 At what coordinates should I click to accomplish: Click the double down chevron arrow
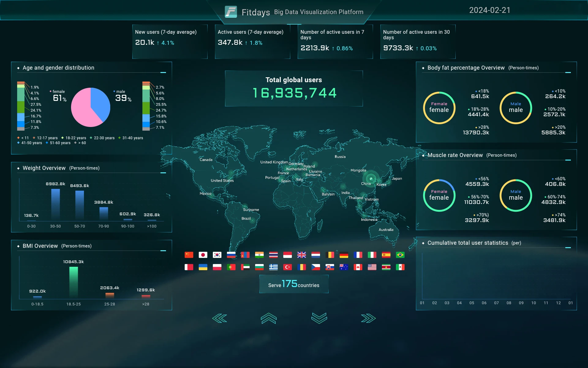tap(319, 318)
